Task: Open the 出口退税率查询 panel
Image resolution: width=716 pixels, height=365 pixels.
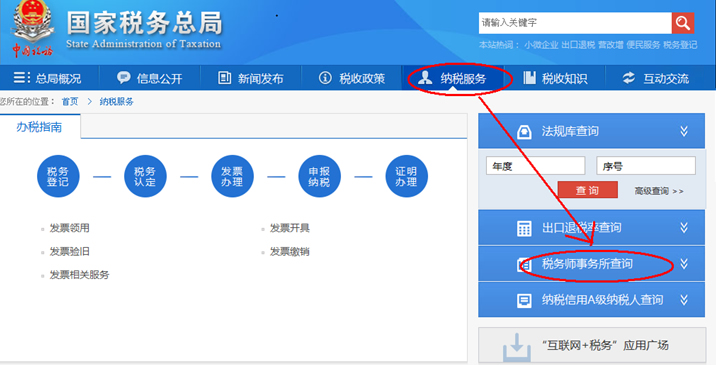Action: (591, 227)
